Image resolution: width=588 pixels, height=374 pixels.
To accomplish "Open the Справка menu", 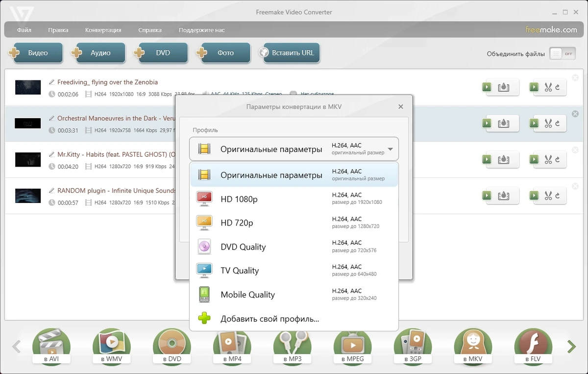I will [150, 30].
